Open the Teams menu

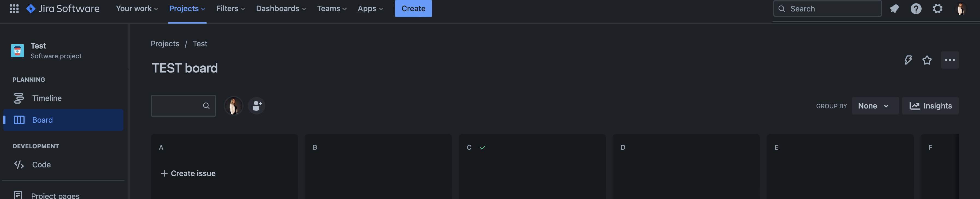(331, 8)
